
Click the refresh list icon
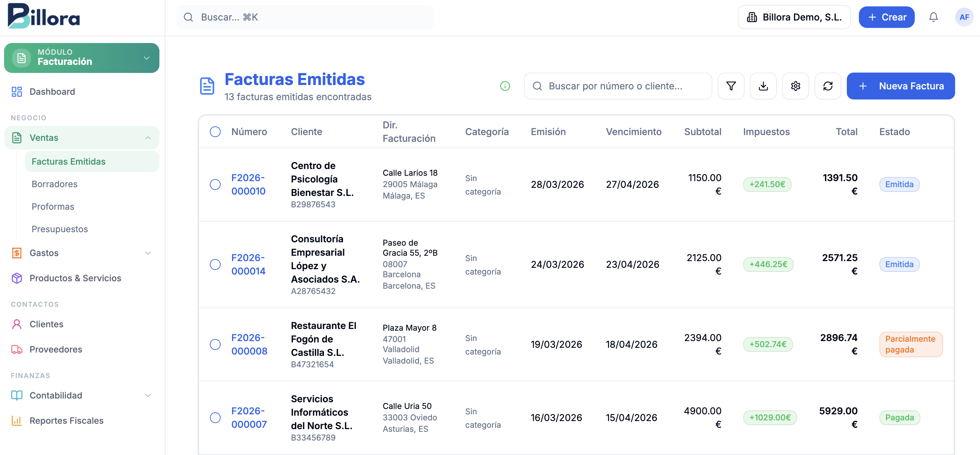pyautogui.click(x=827, y=86)
